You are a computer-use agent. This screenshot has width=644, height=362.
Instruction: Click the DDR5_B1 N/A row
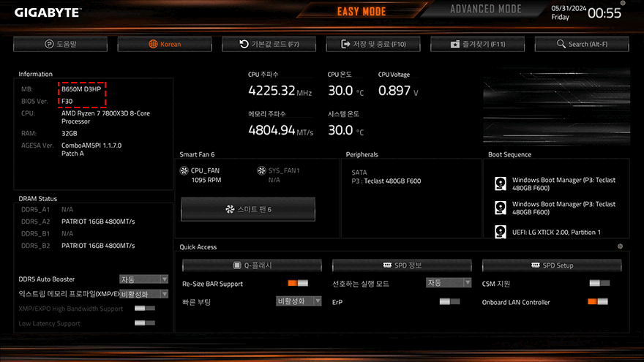click(x=48, y=233)
